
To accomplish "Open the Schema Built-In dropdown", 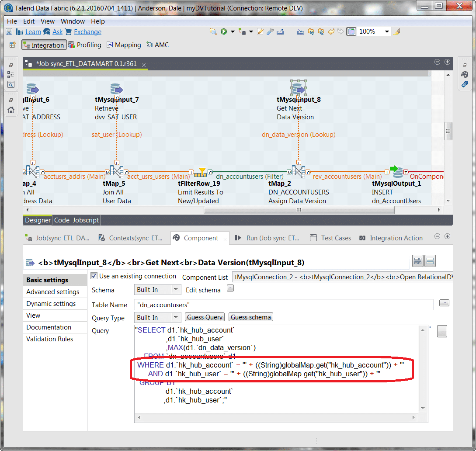I will tap(157, 289).
